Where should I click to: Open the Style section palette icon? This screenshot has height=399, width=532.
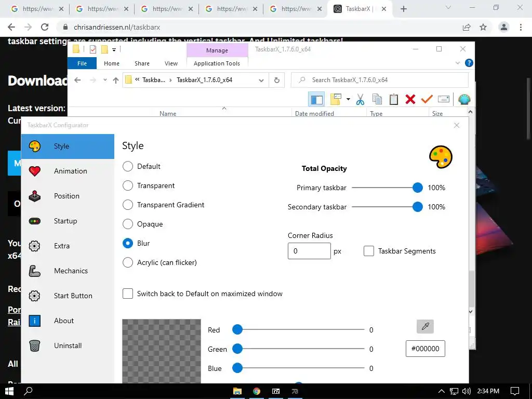(x=35, y=146)
